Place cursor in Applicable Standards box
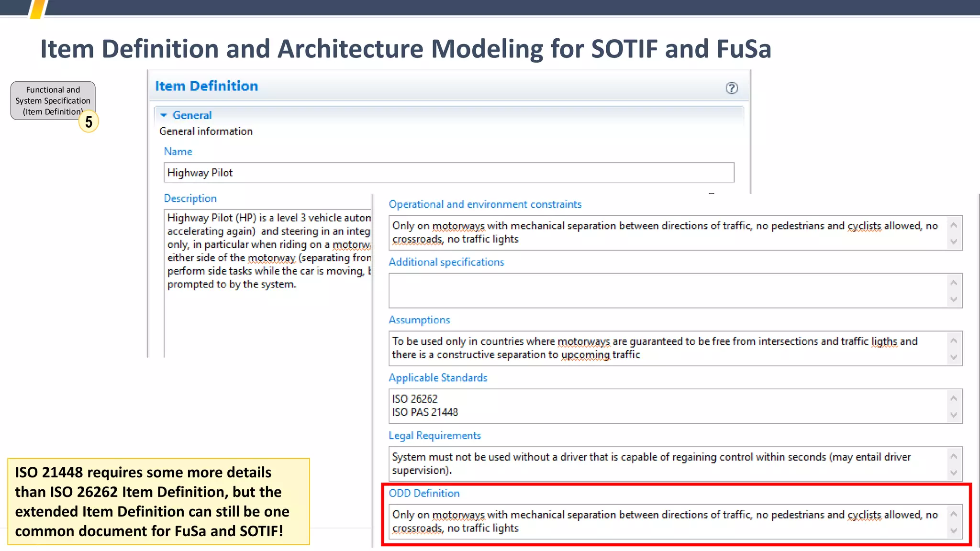The width and height of the screenshot is (980, 551). tap(675, 406)
